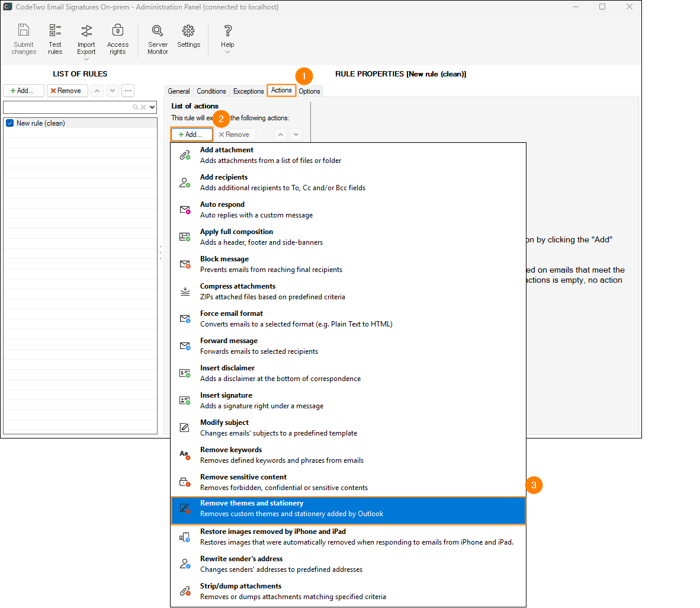Viewport: 700px width, 608px height.
Task: Open the rule search filter dropdown arrow
Action: click(x=152, y=107)
